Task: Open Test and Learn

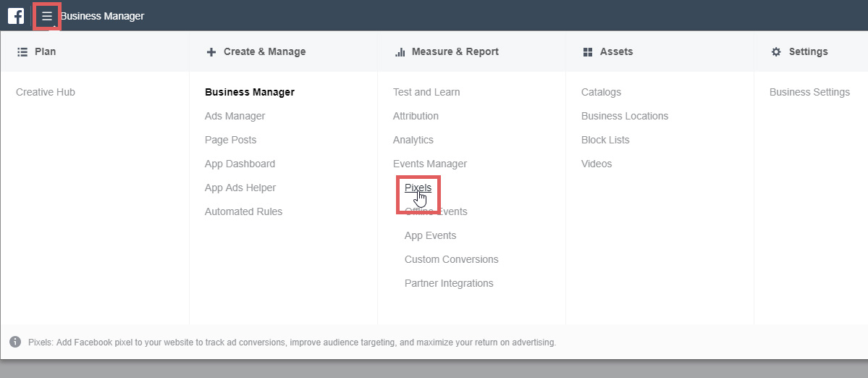Action: 426,92
